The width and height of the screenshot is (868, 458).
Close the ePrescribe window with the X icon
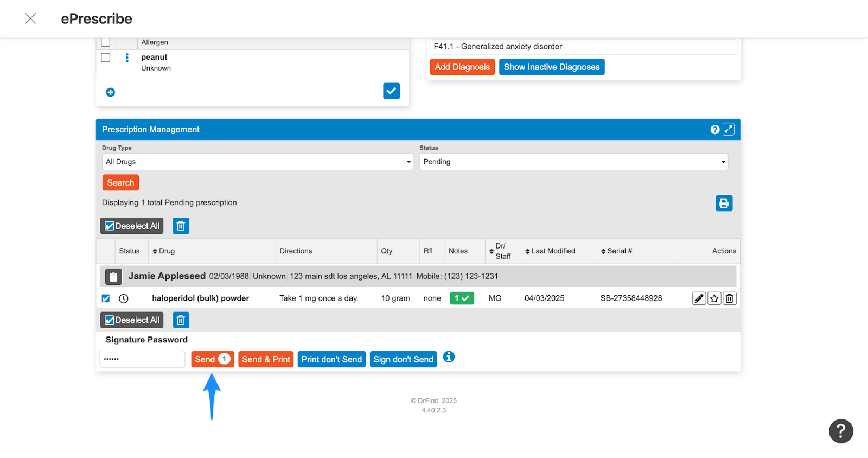click(x=30, y=18)
